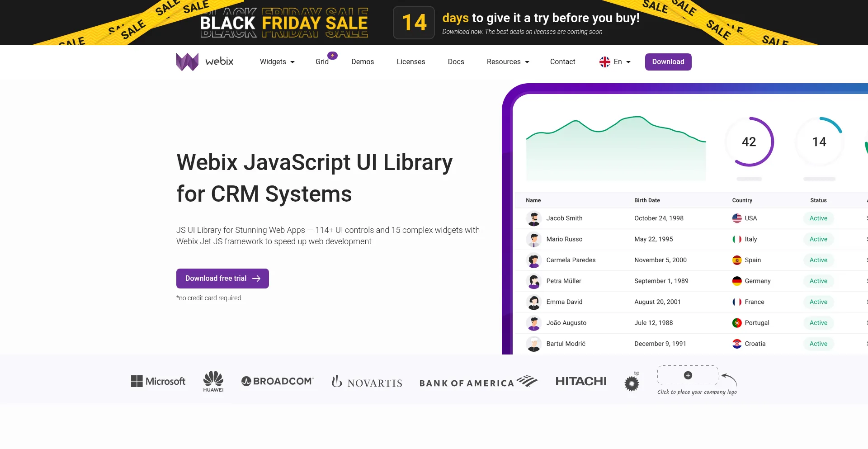Click the lightning badge on Grid
The width and height of the screenshot is (868, 449).
332,56
